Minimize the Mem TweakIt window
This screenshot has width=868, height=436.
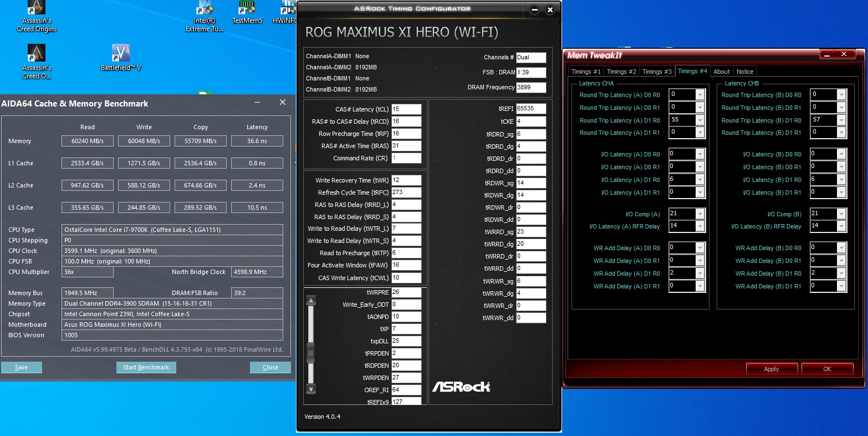tap(827, 54)
